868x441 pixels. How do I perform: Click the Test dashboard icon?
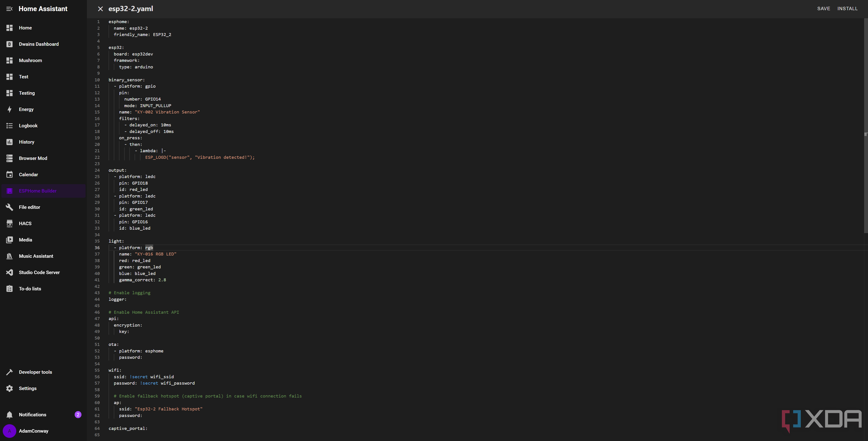tap(10, 77)
